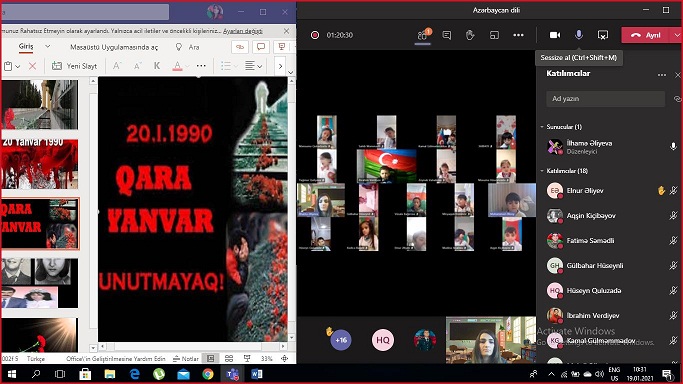Open the paste options dropdown arrow
This screenshot has width=683, height=384.
coord(18,67)
